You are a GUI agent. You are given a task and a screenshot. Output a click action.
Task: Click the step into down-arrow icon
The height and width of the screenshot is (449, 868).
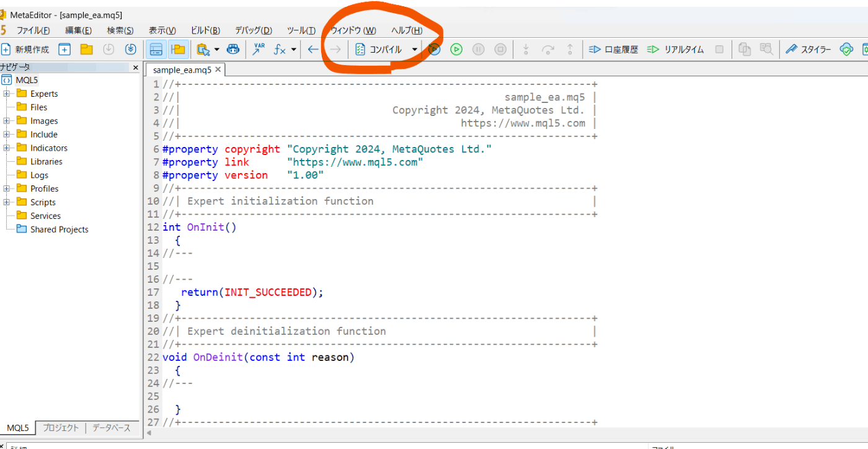coord(526,50)
